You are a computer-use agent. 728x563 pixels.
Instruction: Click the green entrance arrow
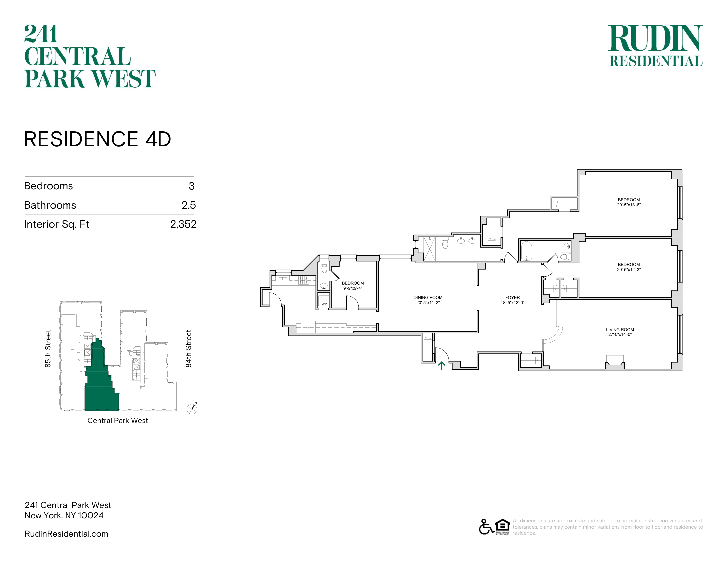tap(442, 366)
